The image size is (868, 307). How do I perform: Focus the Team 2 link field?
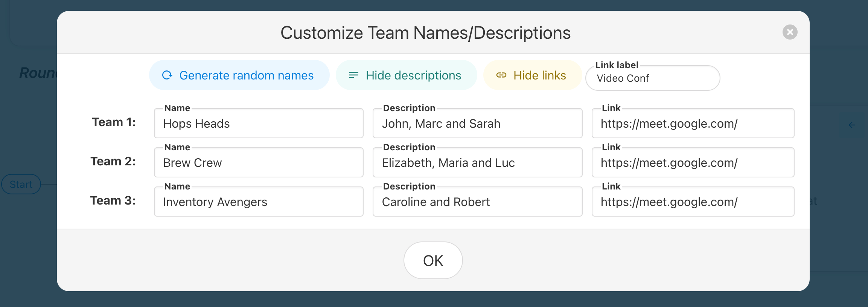point(693,162)
